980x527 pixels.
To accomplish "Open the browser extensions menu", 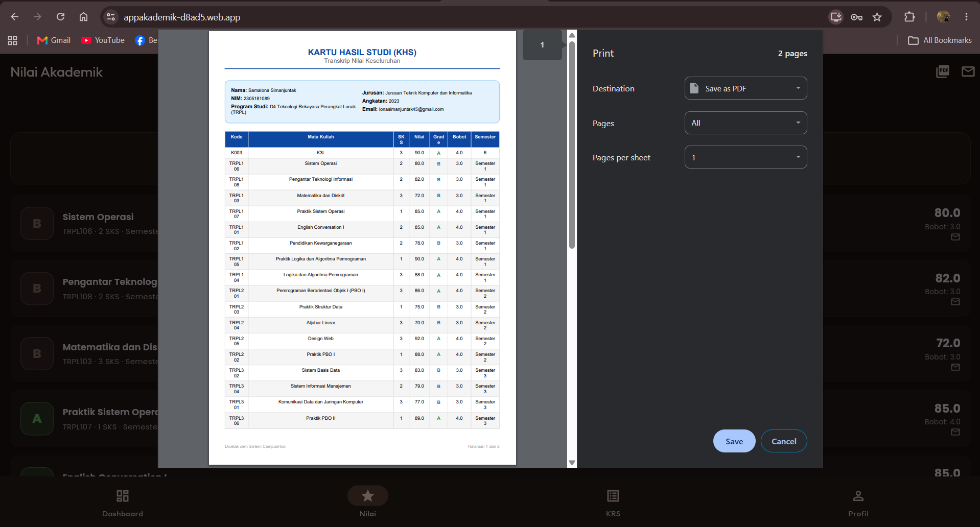I will [909, 17].
